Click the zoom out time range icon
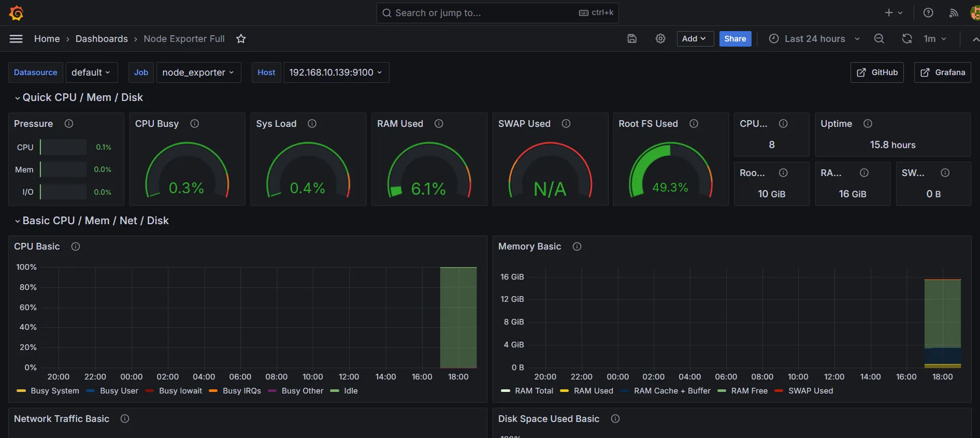 (x=879, y=39)
